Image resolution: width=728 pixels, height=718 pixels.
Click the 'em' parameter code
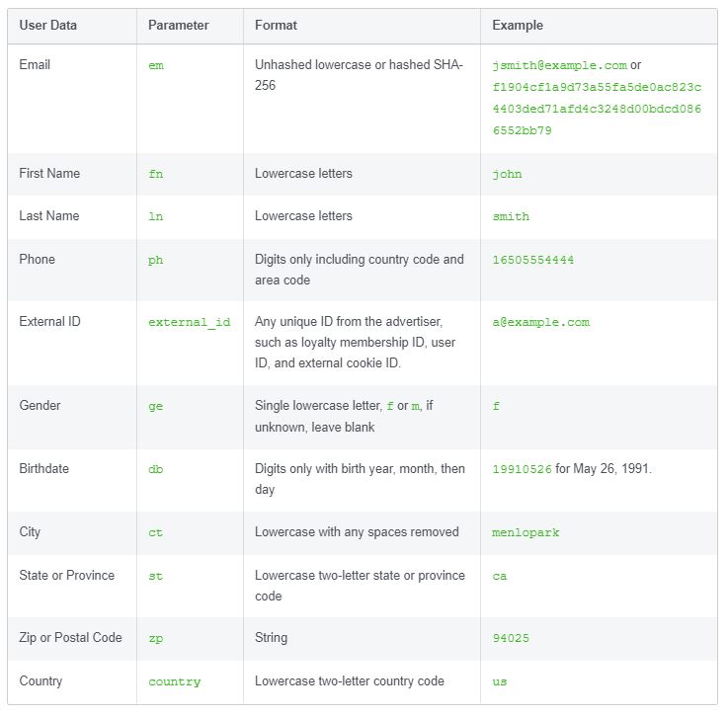click(156, 65)
